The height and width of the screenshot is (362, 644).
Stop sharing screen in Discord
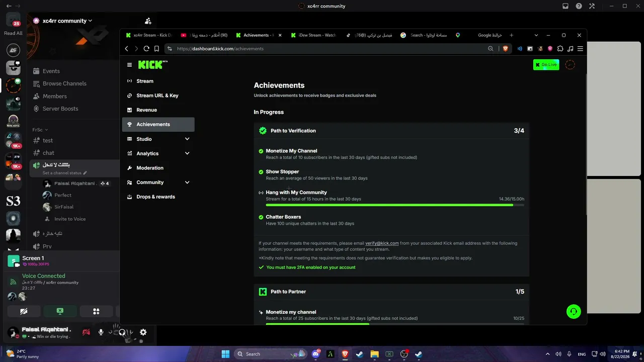[x=60, y=312]
